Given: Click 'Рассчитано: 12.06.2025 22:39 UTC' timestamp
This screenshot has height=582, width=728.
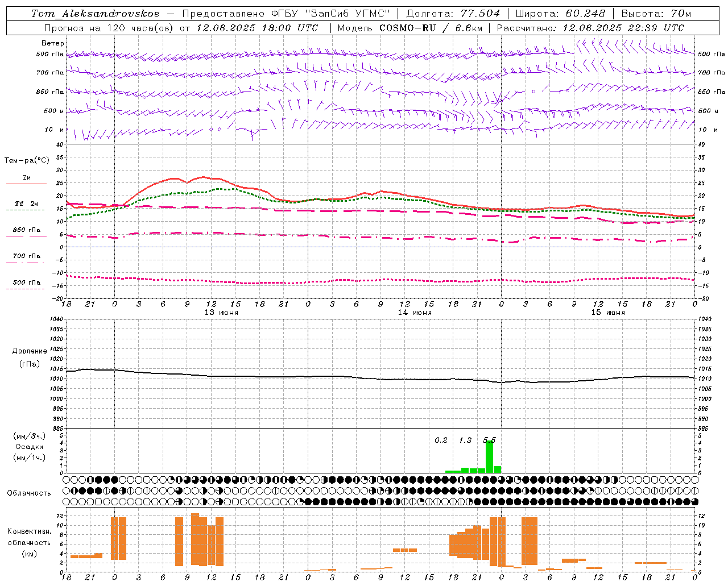Looking at the screenshot, I should [x=590, y=28].
